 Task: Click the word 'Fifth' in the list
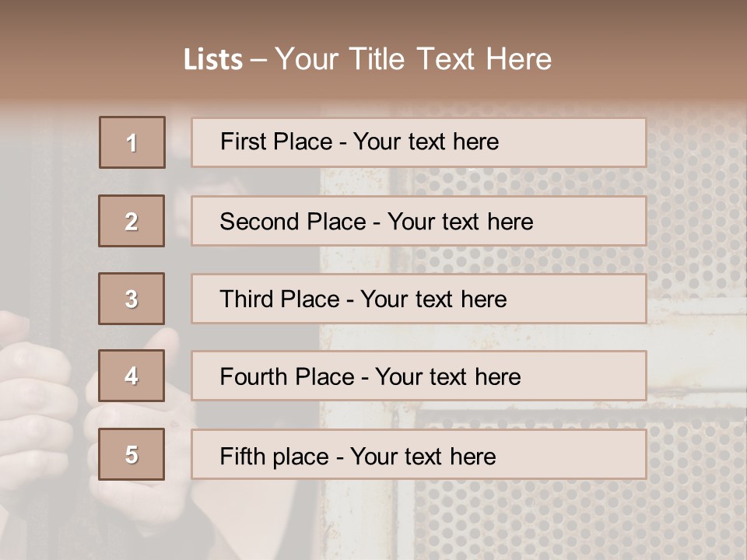click(x=242, y=456)
